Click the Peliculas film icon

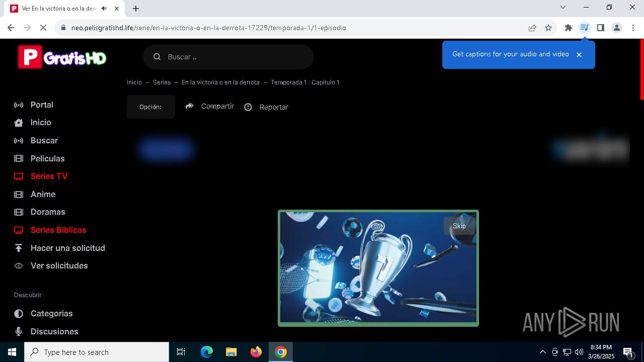19,158
